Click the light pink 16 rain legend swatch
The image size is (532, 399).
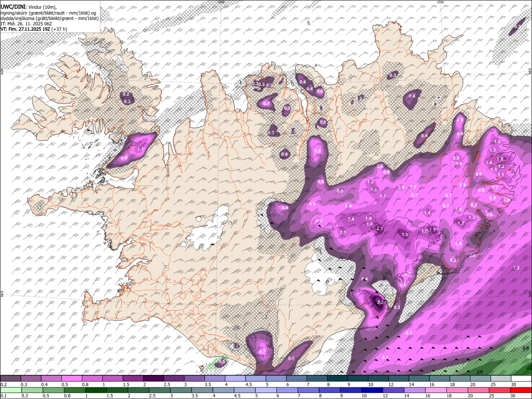pyautogui.click(x=436, y=390)
